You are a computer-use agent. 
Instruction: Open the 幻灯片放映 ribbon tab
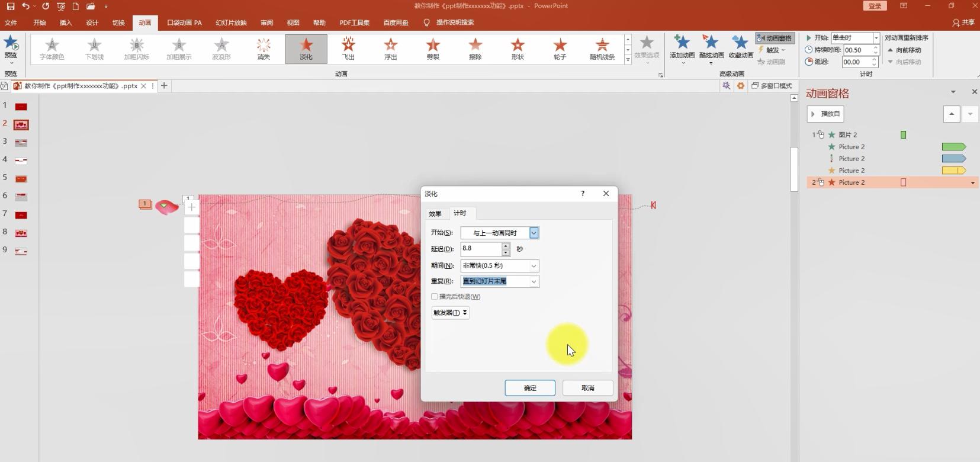pyautogui.click(x=231, y=23)
